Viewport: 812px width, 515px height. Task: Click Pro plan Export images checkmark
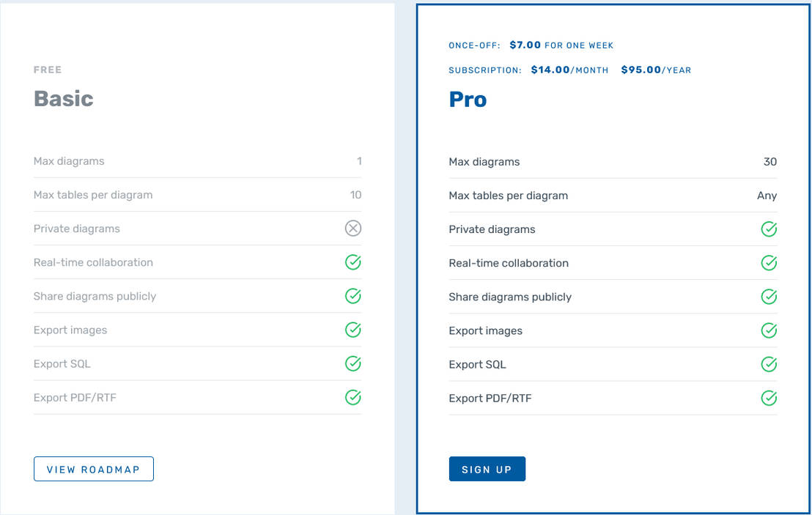(x=769, y=330)
